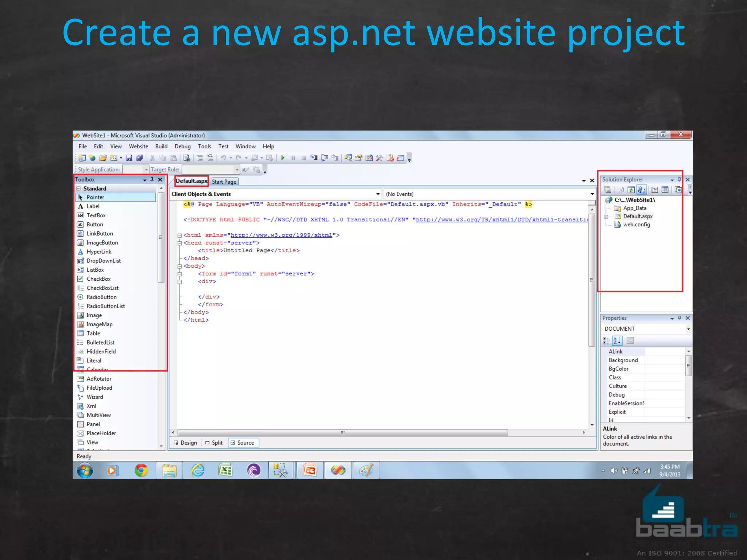Expand the Default.aspx node in Solution Explorer
747x560 pixels.
[x=606, y=217]
